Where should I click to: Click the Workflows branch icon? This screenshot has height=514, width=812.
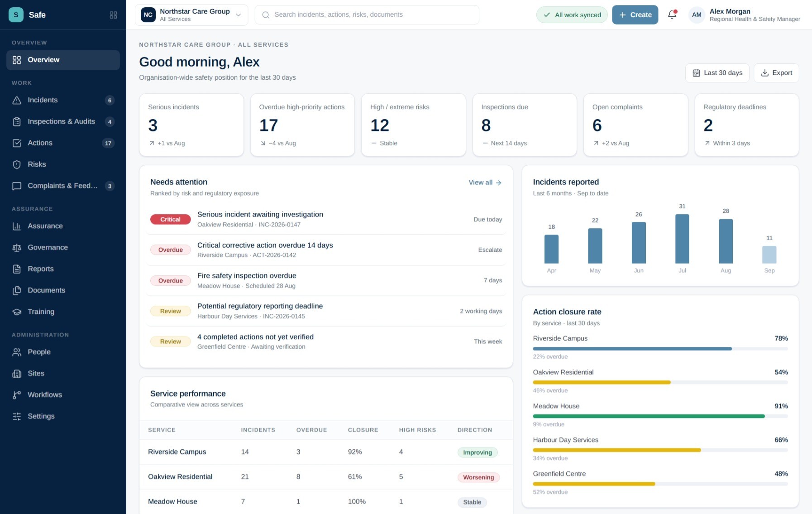coord(17,395)
